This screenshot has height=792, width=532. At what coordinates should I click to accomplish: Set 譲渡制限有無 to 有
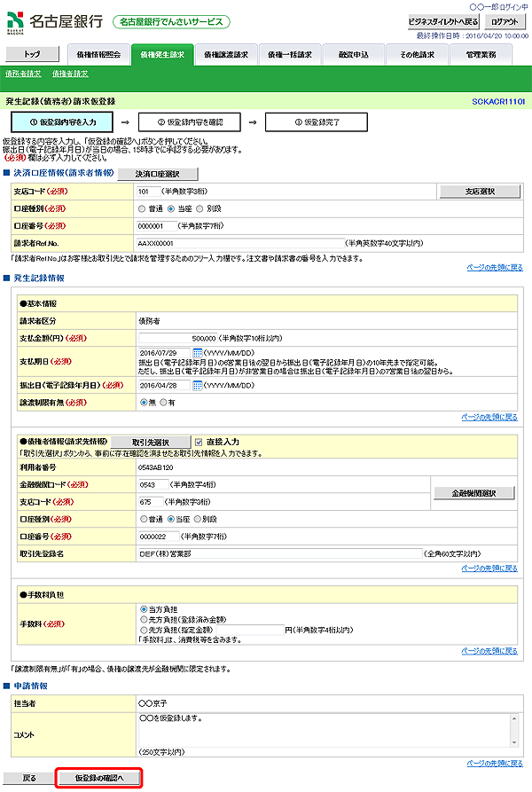[163, 403]
